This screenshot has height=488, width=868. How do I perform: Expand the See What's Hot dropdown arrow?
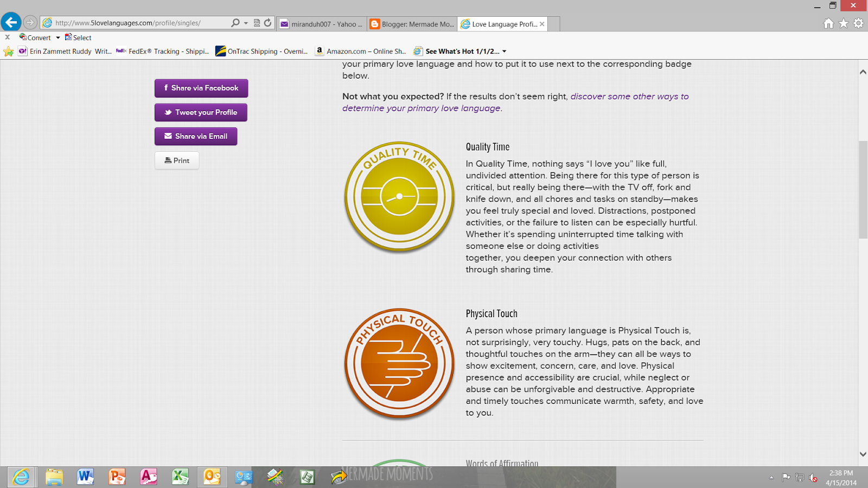click(504, 52)
